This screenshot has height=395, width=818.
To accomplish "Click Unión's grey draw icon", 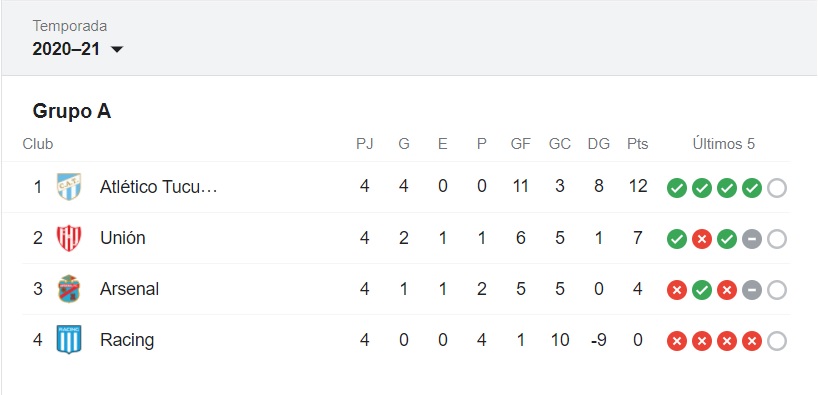I will click(752, 239).
